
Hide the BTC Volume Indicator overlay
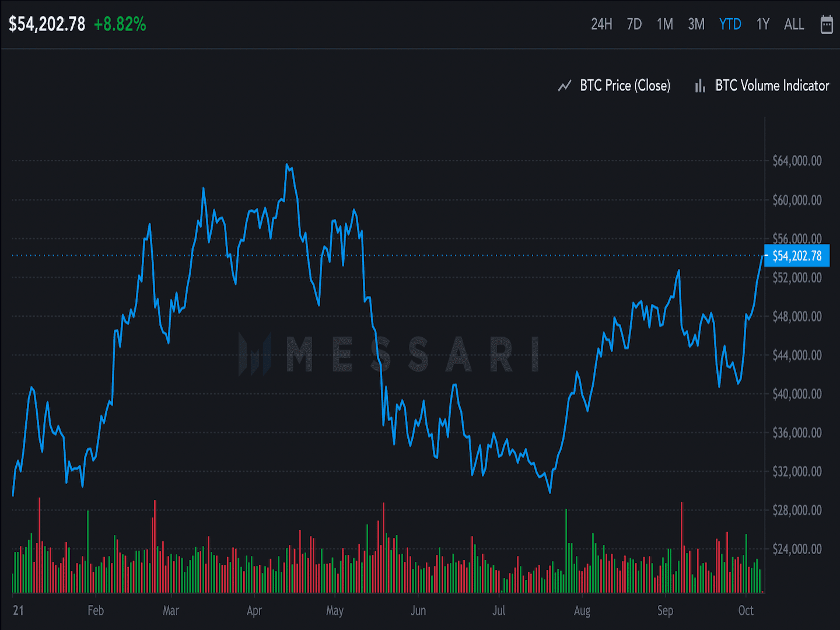(772, 86)
